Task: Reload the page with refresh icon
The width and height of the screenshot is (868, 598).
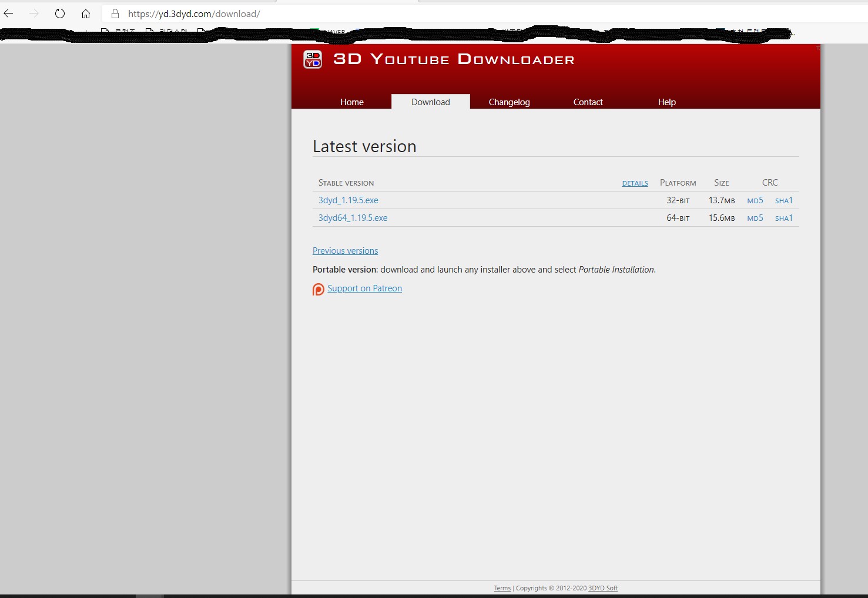Action: 60,14
